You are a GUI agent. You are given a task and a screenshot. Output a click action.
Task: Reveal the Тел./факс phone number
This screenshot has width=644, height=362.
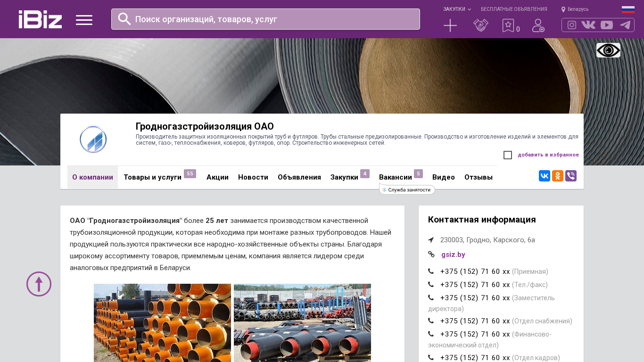(475, 285)
